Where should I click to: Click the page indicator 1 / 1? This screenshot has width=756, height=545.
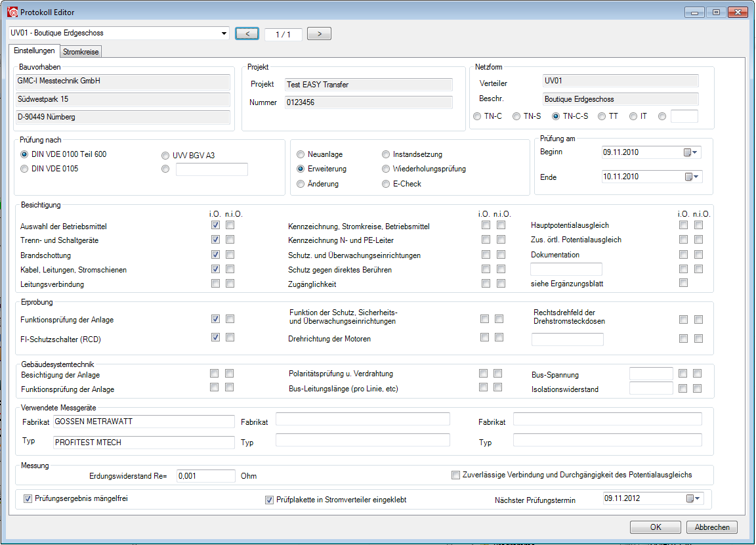click(x=283, y=34)
